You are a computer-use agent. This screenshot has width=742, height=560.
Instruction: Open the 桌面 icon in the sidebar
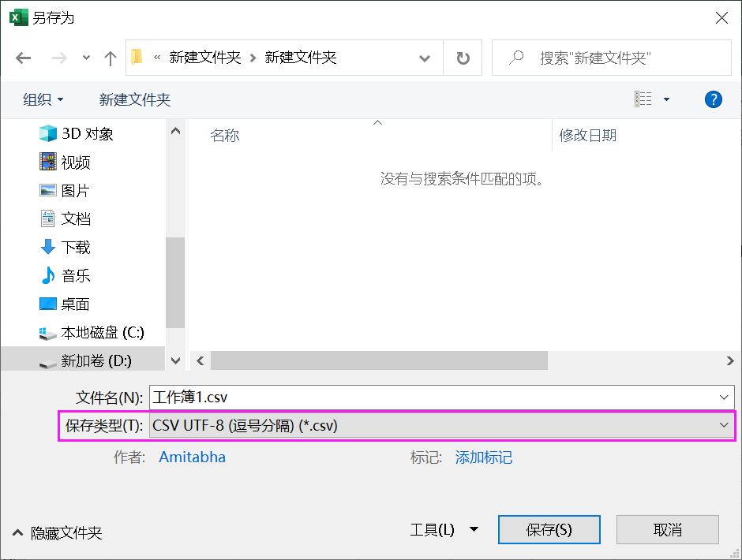click(x=49, y=304)
